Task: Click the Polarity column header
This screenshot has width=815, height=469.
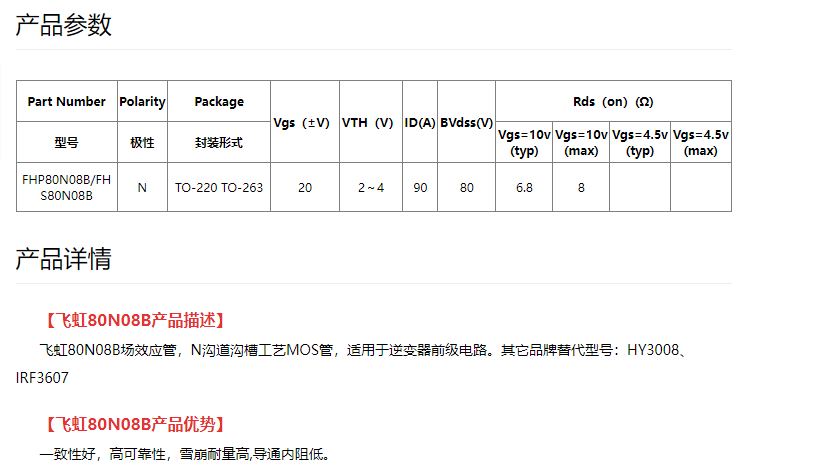Action: coord(142,101)
